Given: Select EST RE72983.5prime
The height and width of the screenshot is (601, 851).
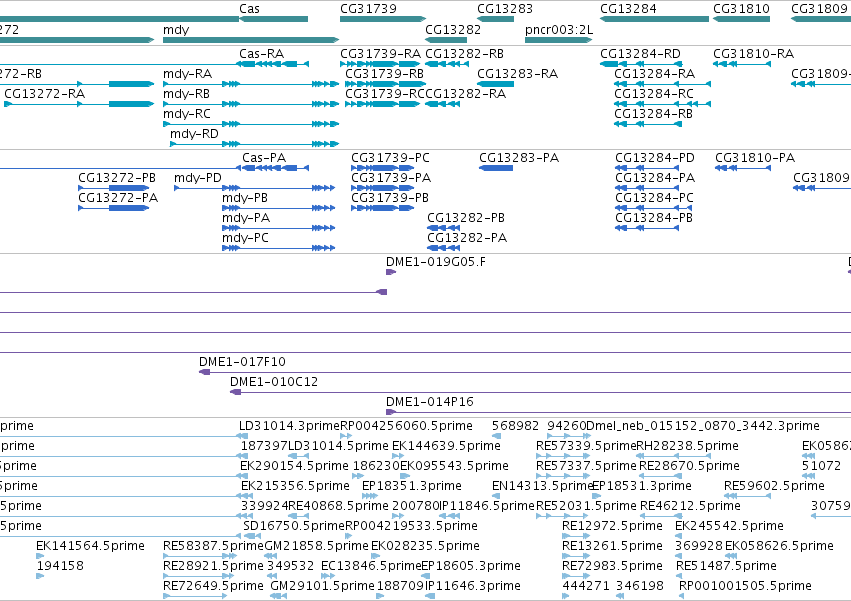Looking at the screenshot, I should pos(612,566).
